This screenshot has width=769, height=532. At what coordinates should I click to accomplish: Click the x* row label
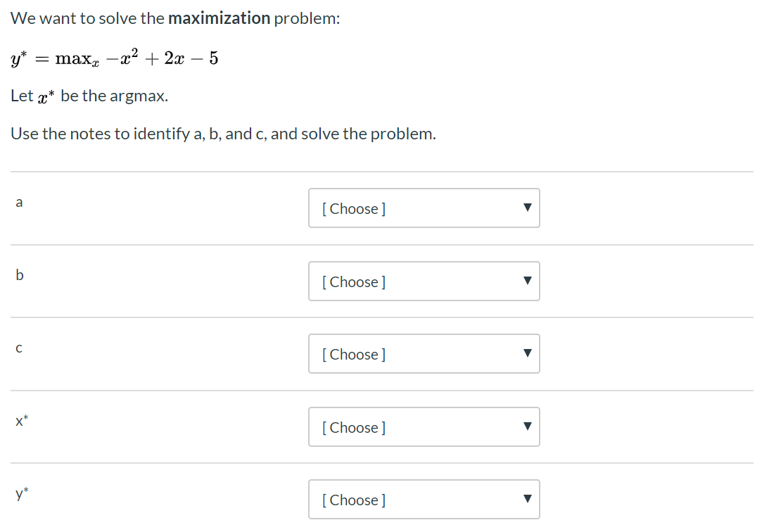tap(22, 421)
